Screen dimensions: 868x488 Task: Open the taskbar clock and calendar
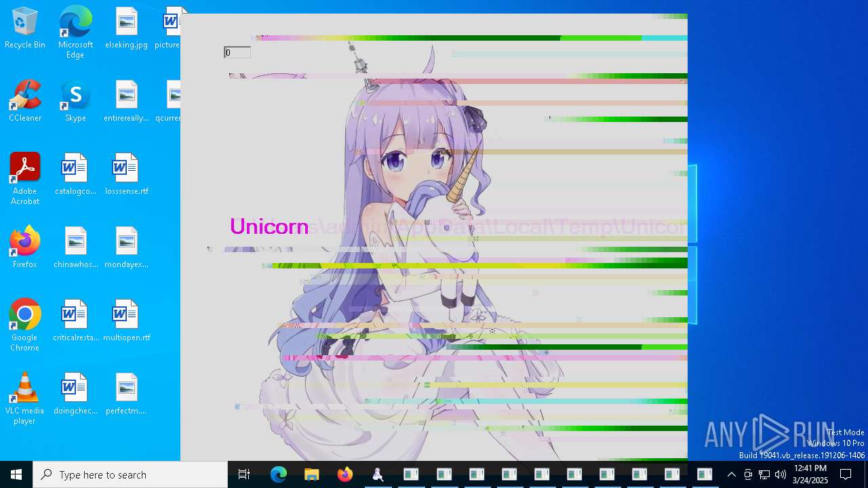pos(810,474)
